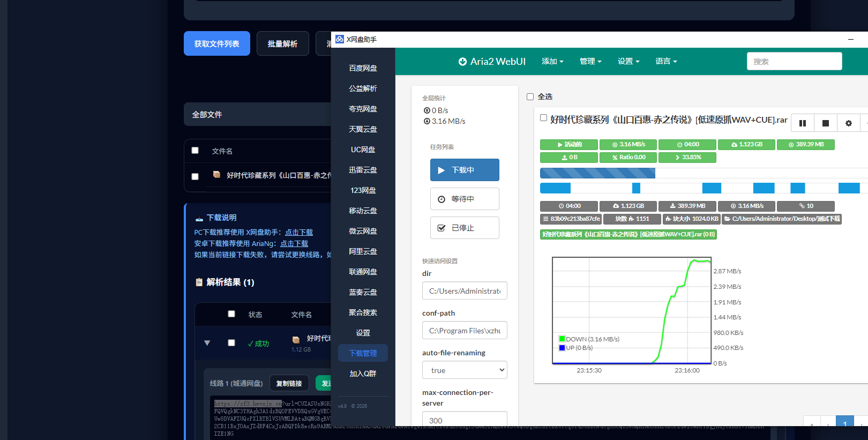Open the auto-file-renaming true dropdown
The image size is (868, 440).
465,370
